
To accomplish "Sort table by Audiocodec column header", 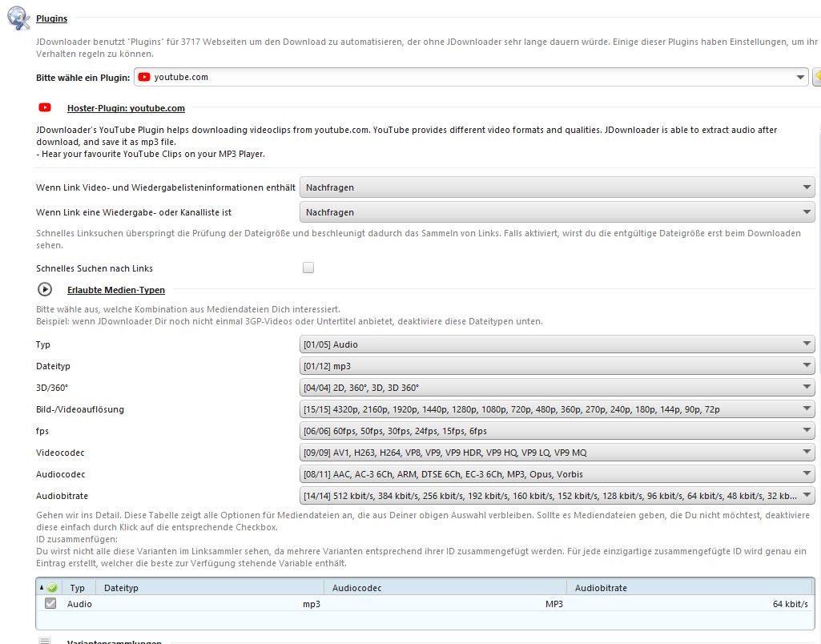I will [445, 588].
